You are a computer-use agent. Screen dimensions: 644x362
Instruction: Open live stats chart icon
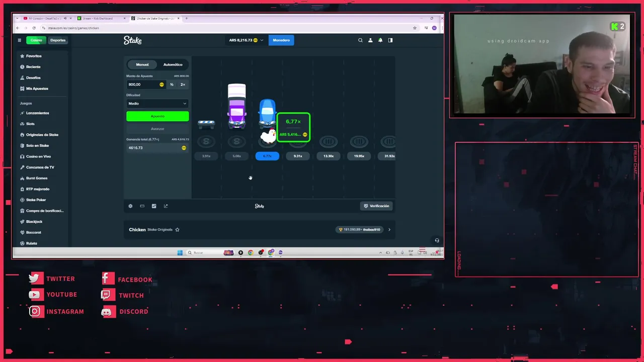click(154, 206)
